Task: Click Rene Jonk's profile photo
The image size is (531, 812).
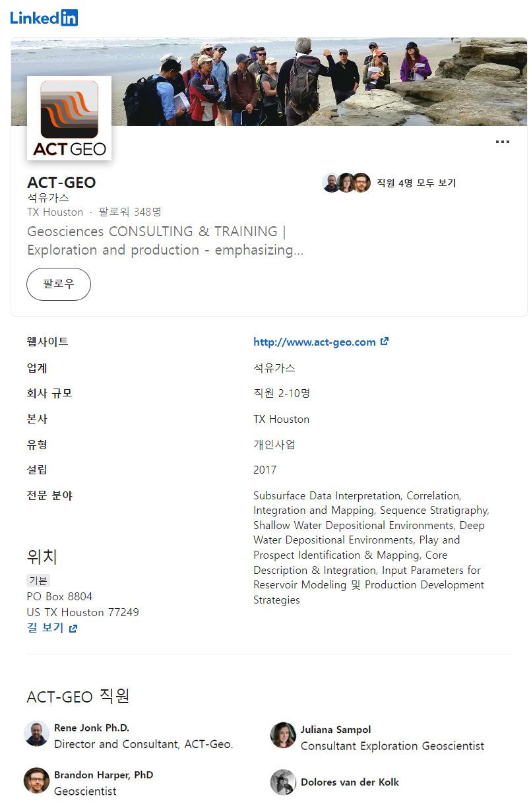Action: 38,733
